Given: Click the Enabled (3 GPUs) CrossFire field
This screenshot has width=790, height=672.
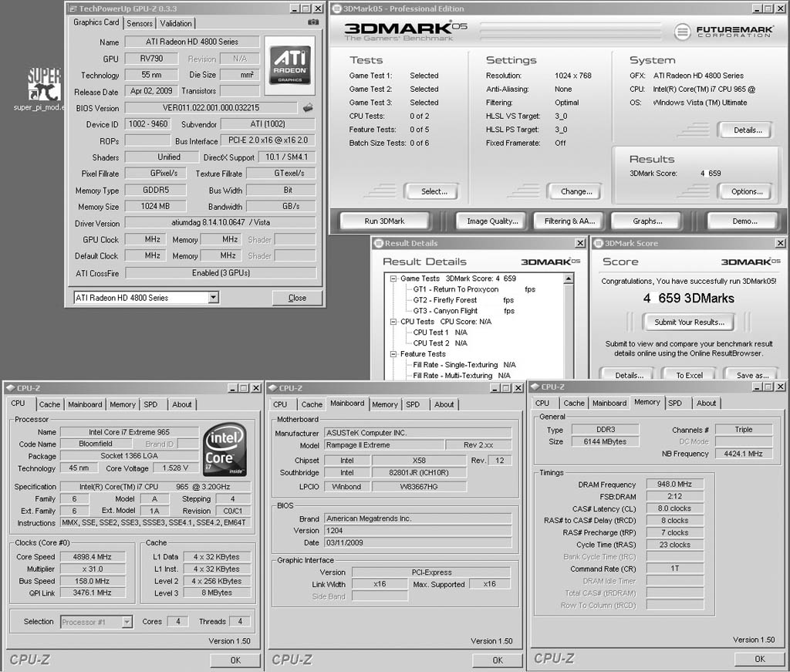Looking at the screenshot, I should click(221, 272).
